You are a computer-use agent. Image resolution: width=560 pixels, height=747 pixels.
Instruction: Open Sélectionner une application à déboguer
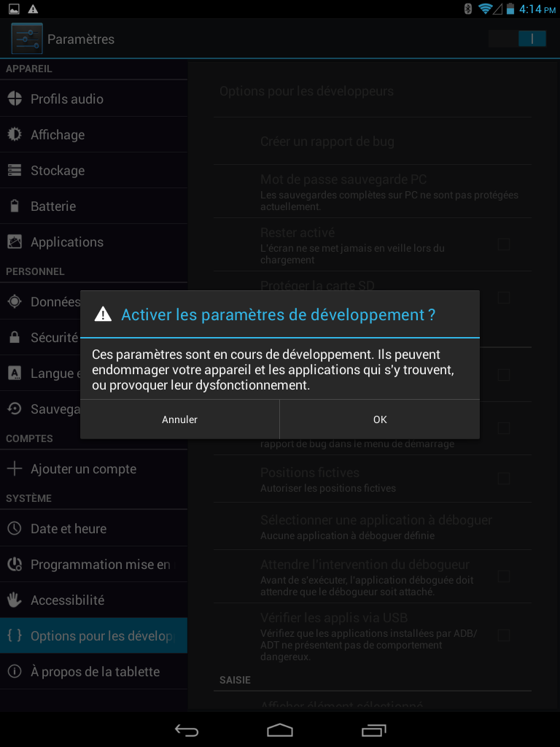(373, 527)
